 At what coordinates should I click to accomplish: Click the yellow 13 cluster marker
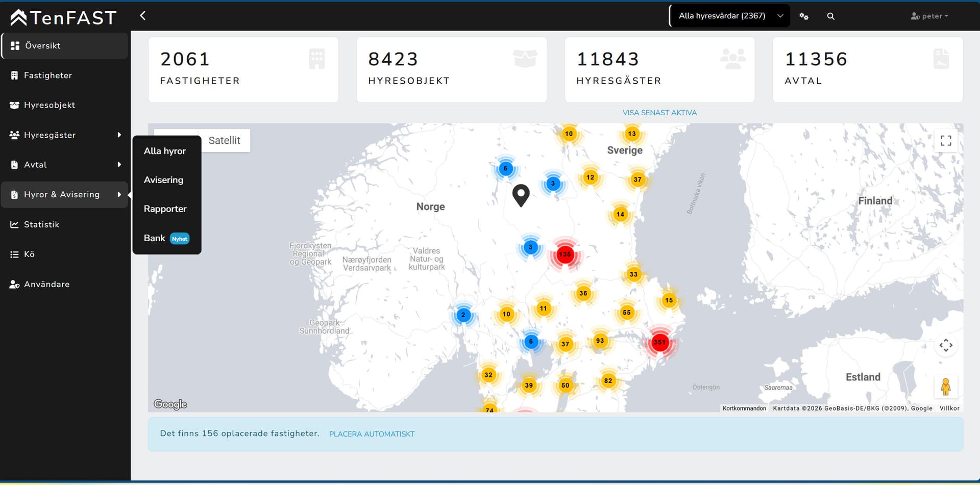pyautogui.click(x=632, y=134)
